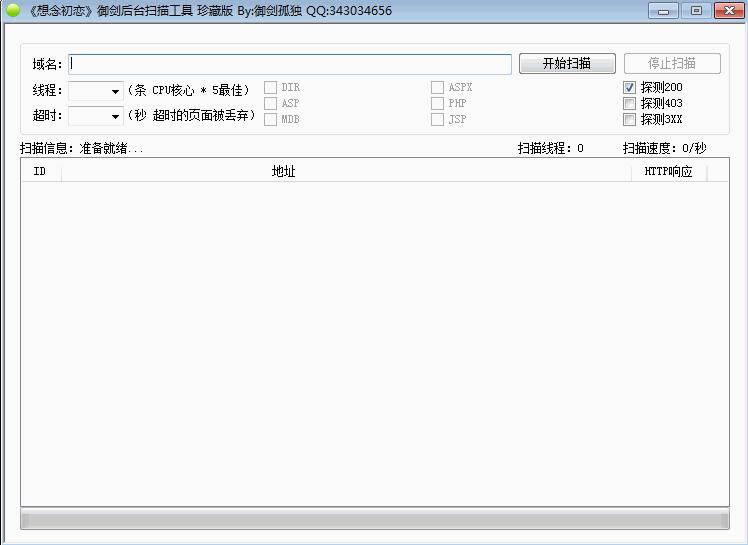Toggle the JSP checkbox
748x545 pixels.
coord(437,119)
